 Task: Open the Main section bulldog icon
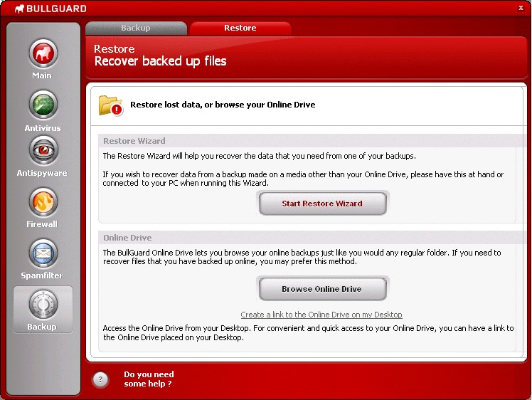coord(43,53)
